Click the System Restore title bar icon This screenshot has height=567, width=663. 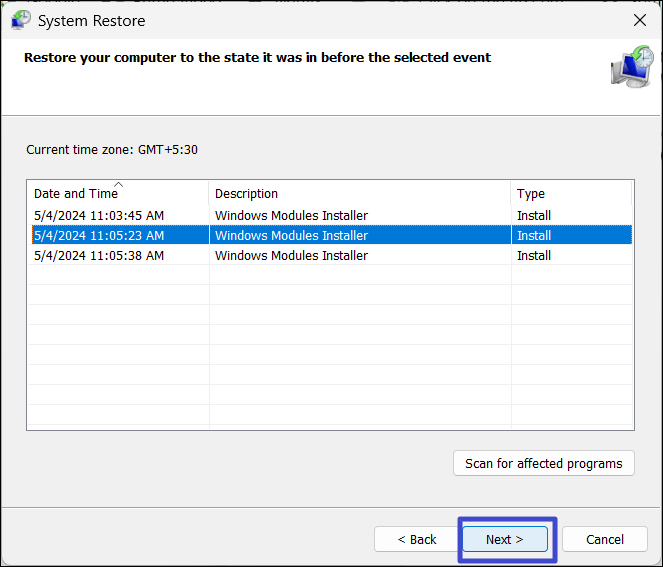click(20, 19)
